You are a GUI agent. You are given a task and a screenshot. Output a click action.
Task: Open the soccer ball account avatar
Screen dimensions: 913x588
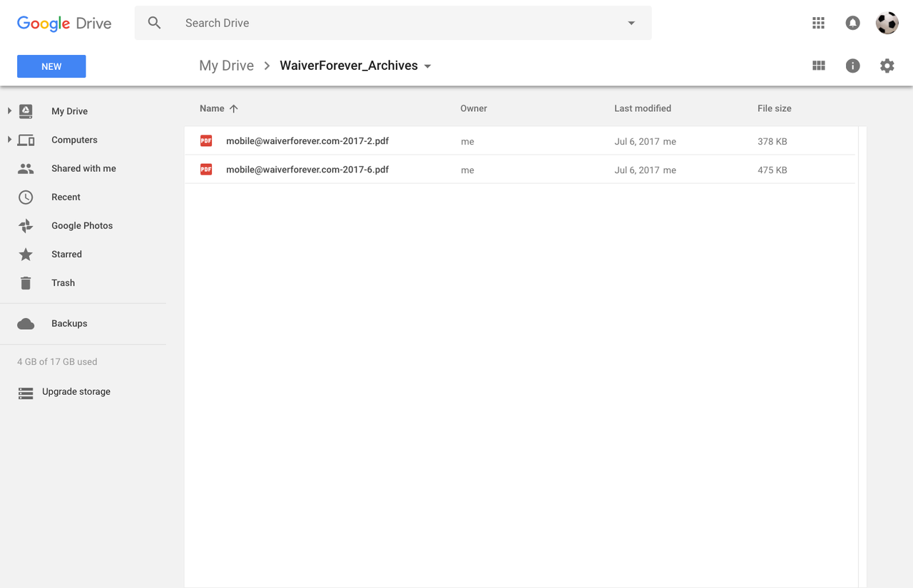pyautogui.click(x=887, y=23)
